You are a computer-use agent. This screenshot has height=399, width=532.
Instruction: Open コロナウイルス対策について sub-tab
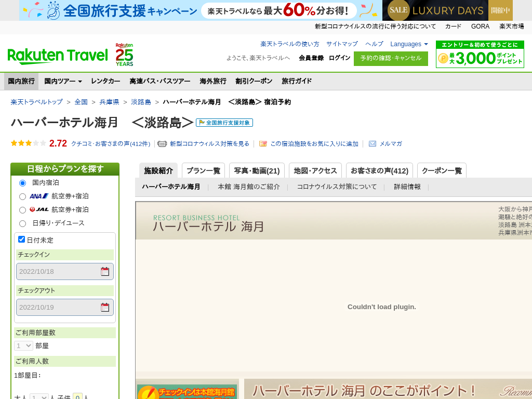(x=337, y=187)
